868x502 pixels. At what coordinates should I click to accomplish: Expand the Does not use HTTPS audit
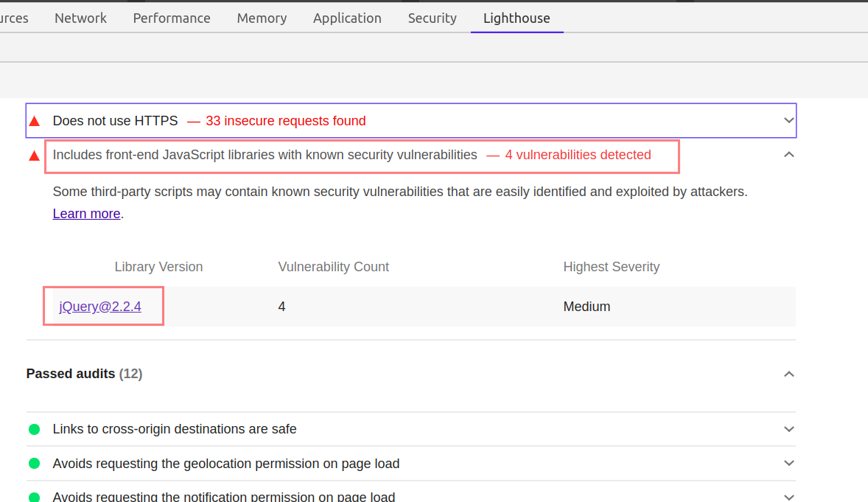coord(789,120)
